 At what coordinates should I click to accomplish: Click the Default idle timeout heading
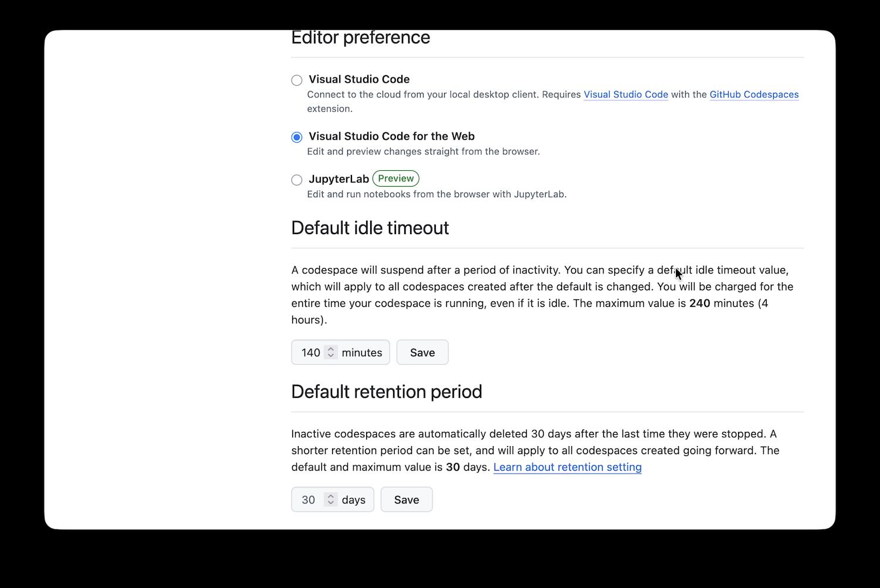370,228
